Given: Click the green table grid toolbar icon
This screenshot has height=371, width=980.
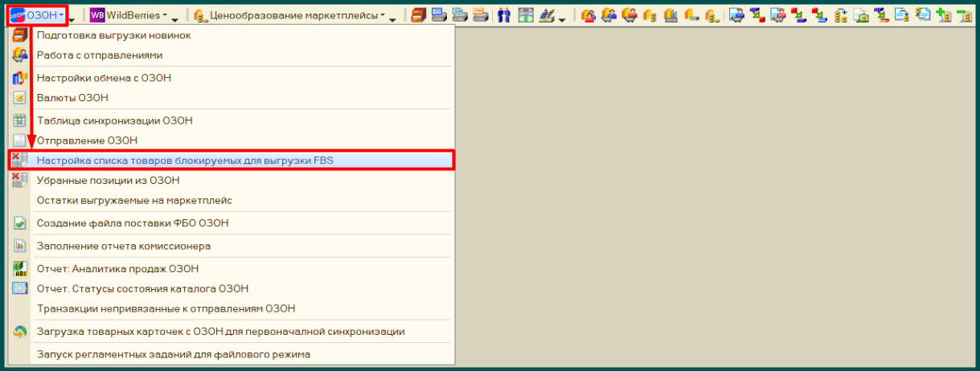Looking at the screenshot, I should click(x=527, y=15).
